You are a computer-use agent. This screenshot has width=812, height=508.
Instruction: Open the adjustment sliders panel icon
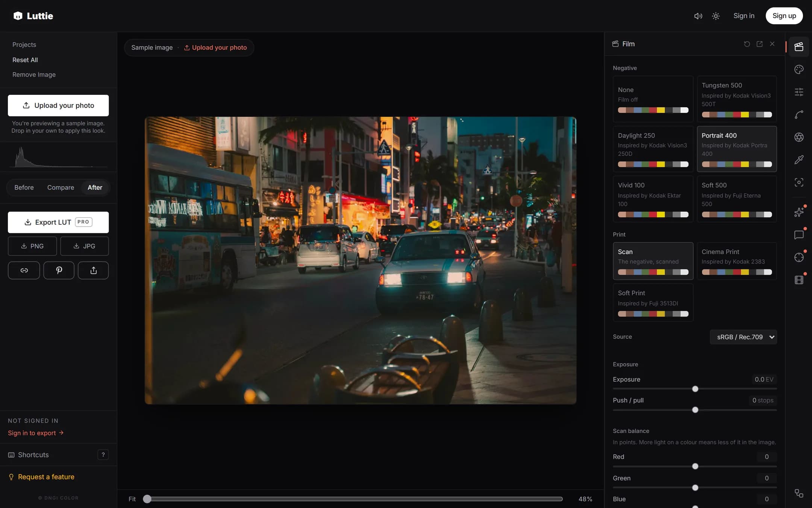799,92
